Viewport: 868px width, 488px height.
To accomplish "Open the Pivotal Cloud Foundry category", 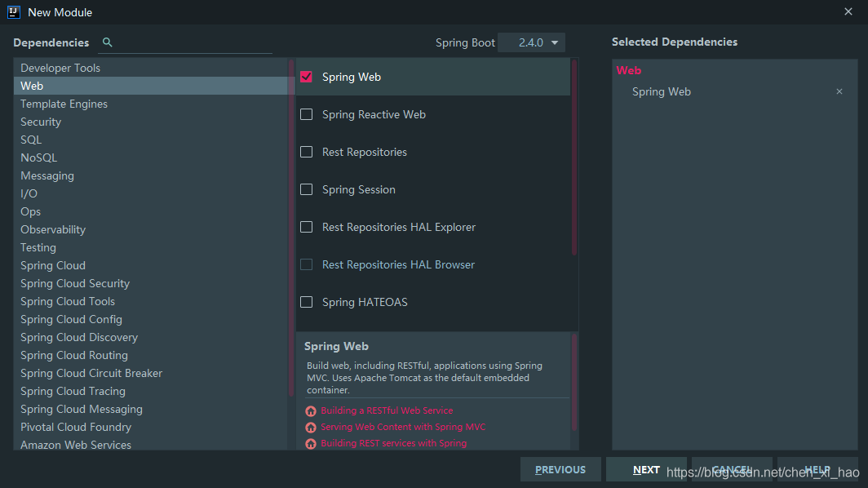I will (151, 427).
